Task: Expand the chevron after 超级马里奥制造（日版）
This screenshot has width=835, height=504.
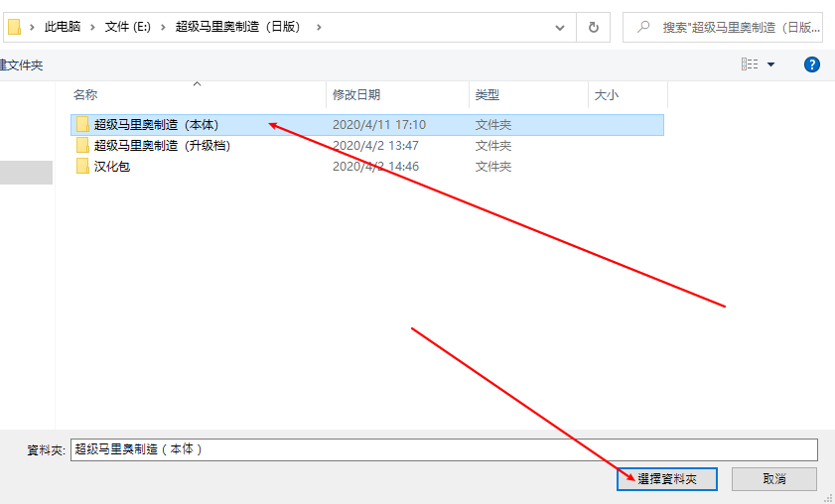Action: [319, 27]
